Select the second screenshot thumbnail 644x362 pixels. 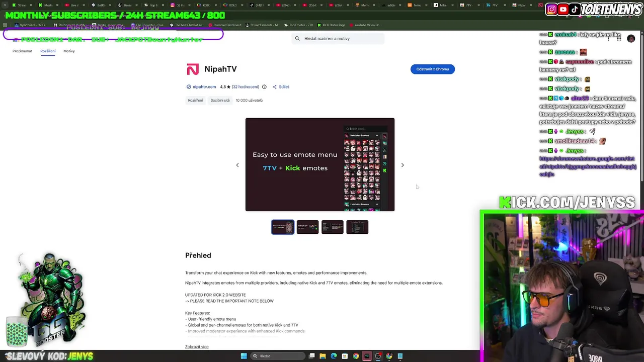point(307,227)
